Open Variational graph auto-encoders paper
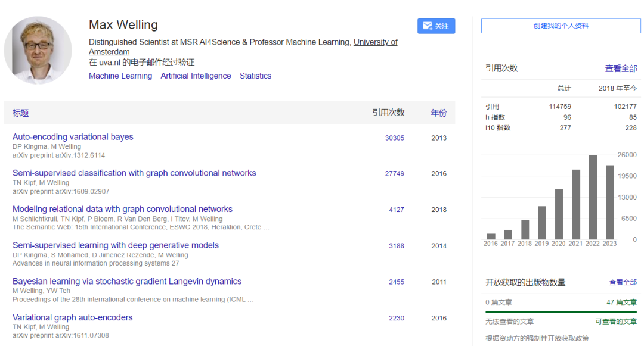The height and width of the screenshot is (346, 644). pyautogui.click(x=73, y=318)
